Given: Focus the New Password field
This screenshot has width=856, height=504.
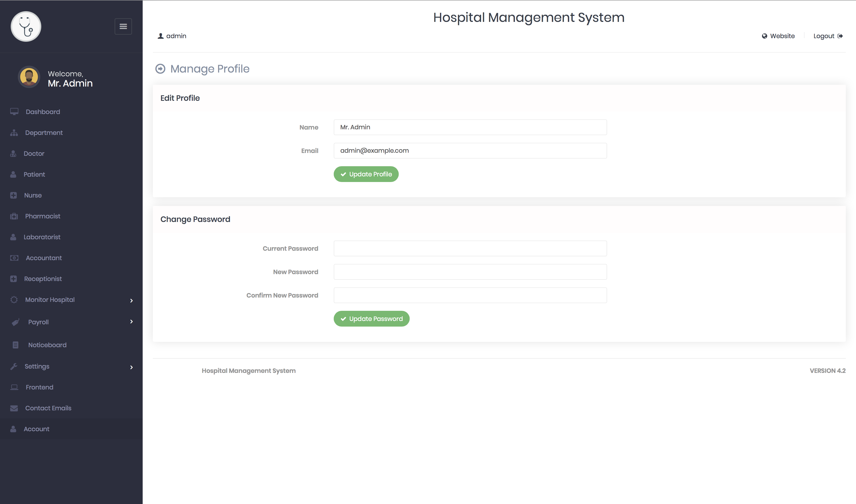Looking at the screenshot, I should pyautogui.click(x=470, y=272).
